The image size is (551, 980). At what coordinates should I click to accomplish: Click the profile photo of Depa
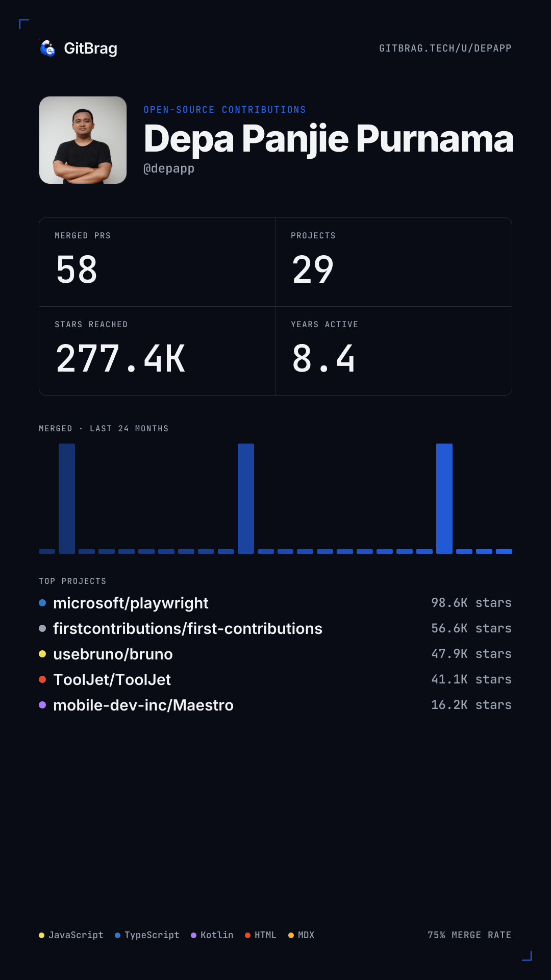(x=83, y=140)
